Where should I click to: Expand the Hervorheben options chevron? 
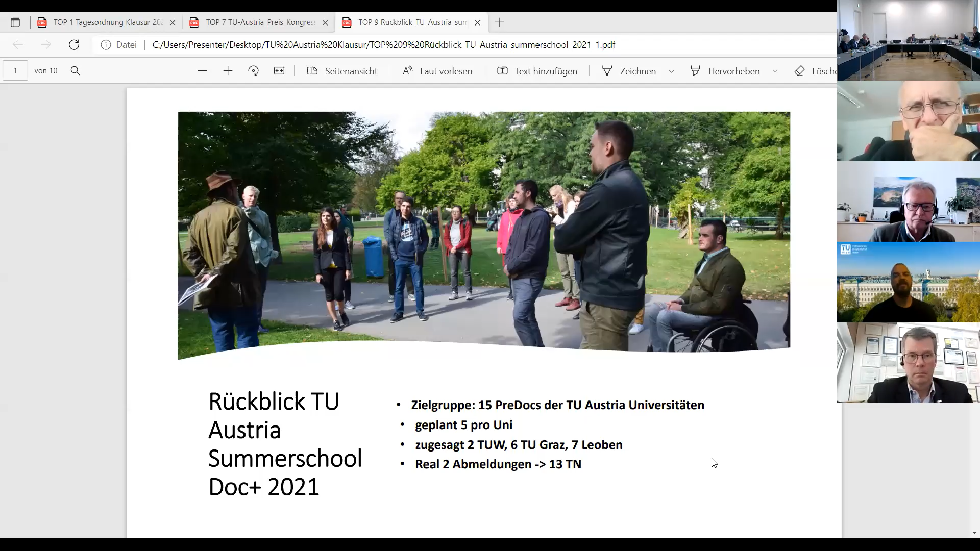(775, 71)
